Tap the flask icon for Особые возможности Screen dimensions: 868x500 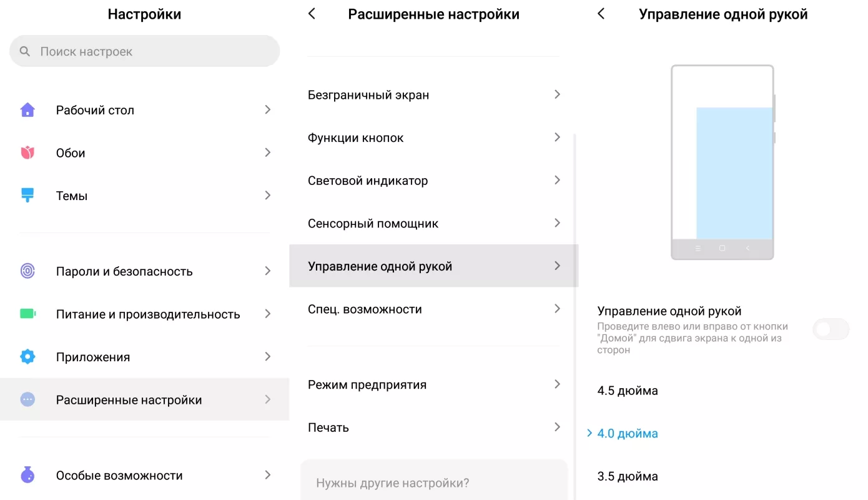click(27, 475)
